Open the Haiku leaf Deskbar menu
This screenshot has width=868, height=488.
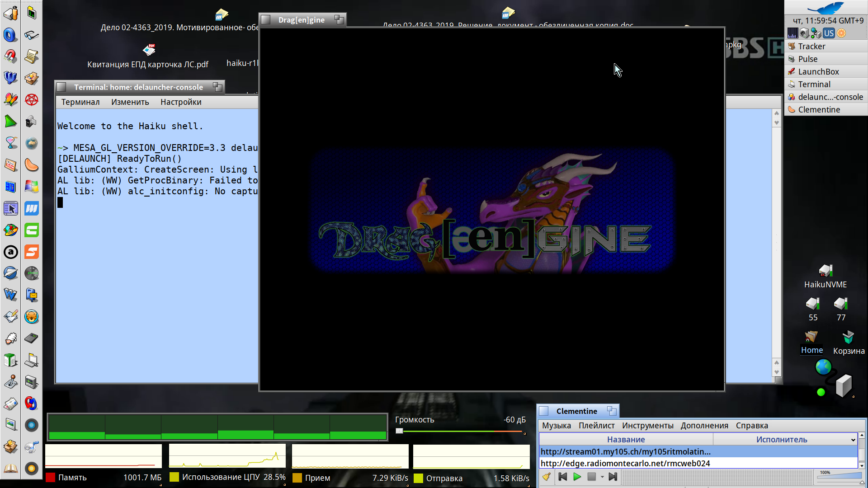point(826,8)
